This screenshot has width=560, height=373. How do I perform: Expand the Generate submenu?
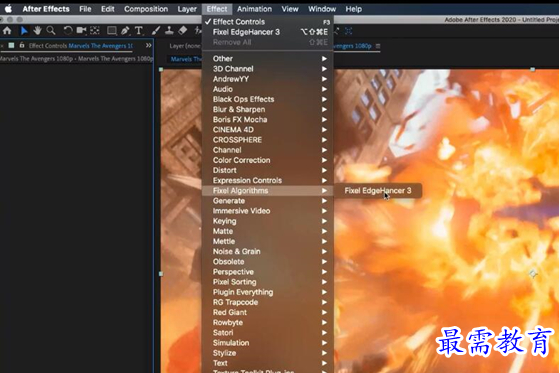click(268, 201)
